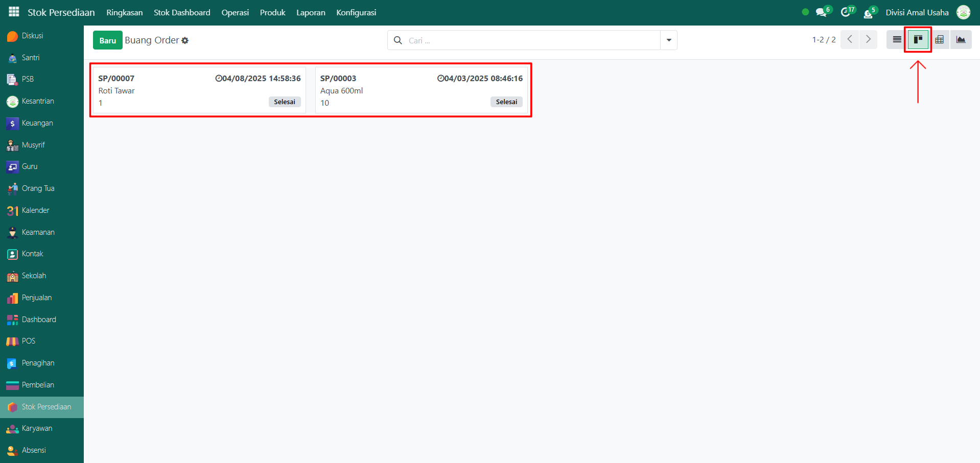This screenshot has height=463, width=980.
Task: Switch to kanban view
Action: pos(918,40)
